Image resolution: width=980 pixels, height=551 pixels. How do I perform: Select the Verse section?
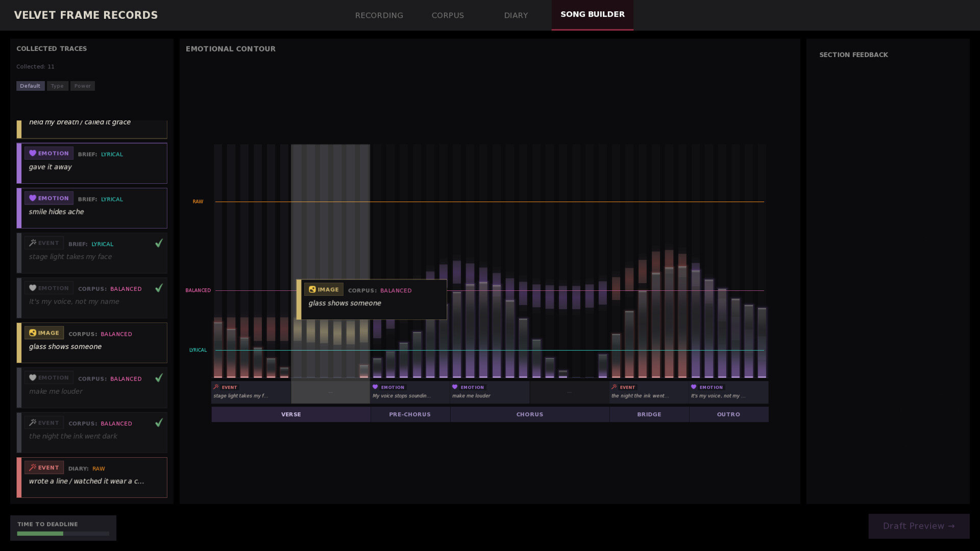click(291, 414)
